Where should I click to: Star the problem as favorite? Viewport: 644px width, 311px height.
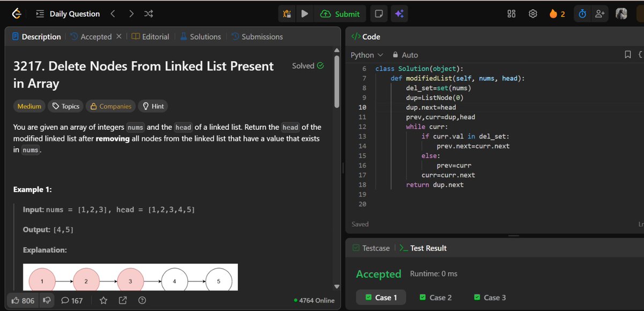pyautogui.click(x=103, y=300)
